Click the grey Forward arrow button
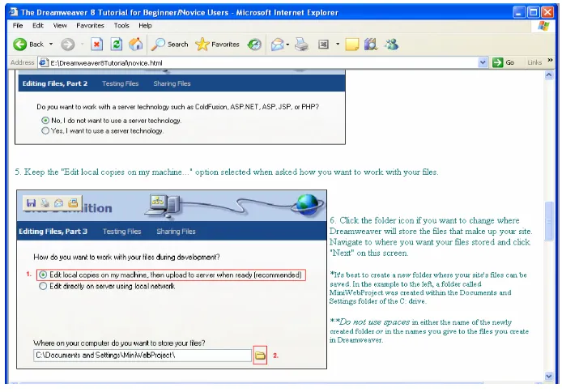Screen dimensions: 562x392 [x=67, y=45]
